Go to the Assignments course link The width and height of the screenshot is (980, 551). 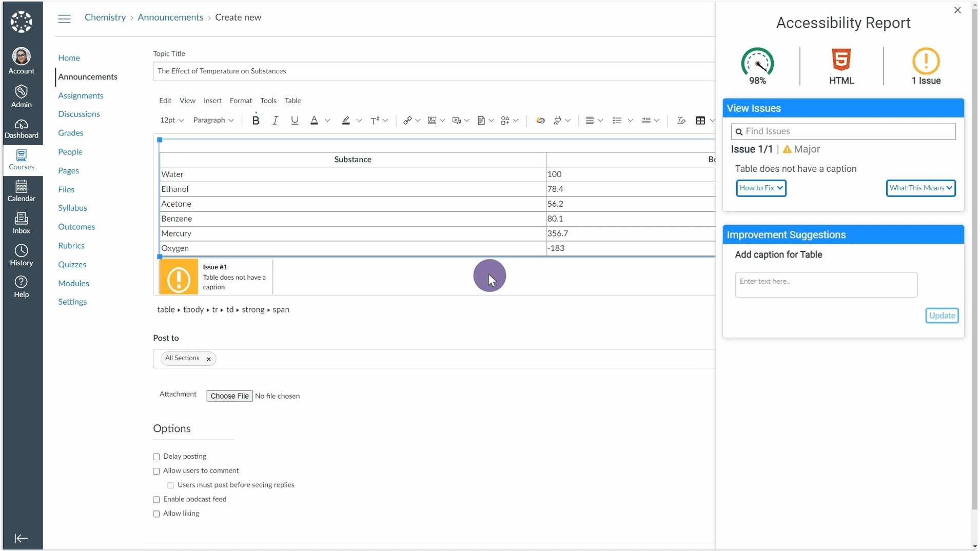click(81, 96)
